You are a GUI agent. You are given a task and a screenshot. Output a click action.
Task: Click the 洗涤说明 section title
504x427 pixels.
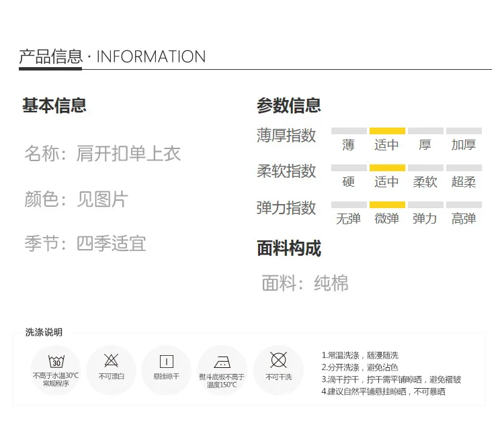tap(44, 332)
